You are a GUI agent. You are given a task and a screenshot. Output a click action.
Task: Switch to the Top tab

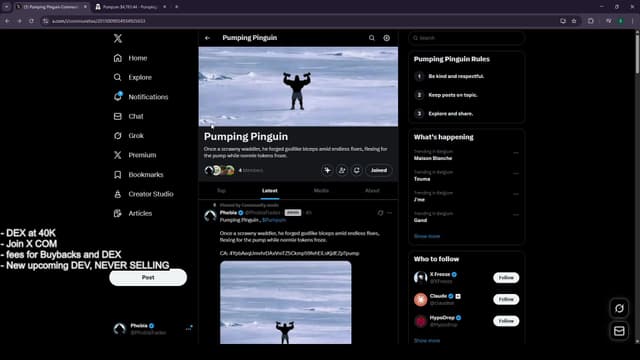[x=222, y=191]
